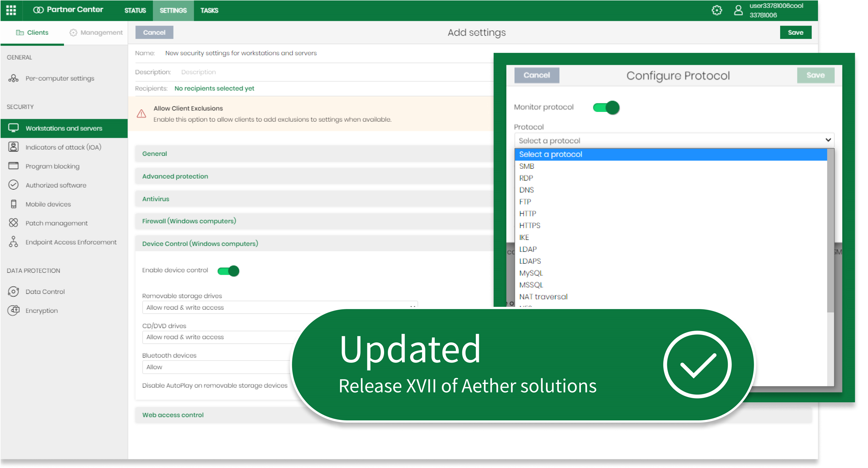The image size is (868, 468).
Task: Switch to the TASKS tab
Action: click(209, 11)
